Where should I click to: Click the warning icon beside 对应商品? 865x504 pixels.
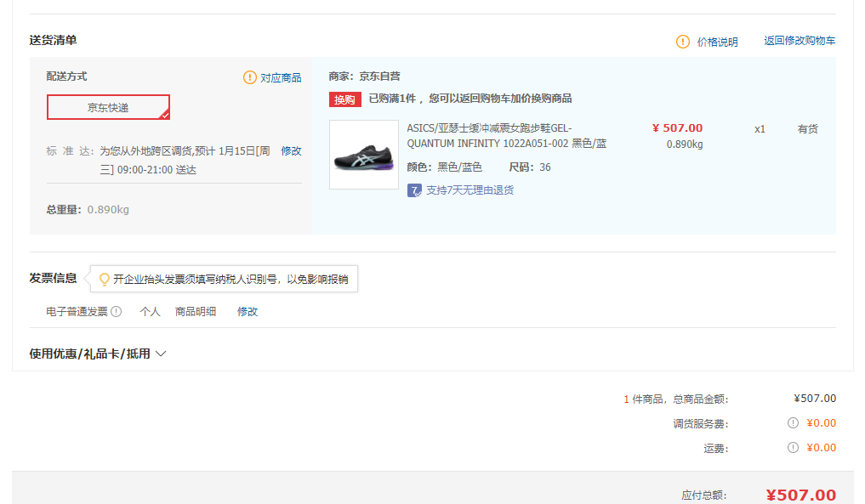(x=250, y=77)
